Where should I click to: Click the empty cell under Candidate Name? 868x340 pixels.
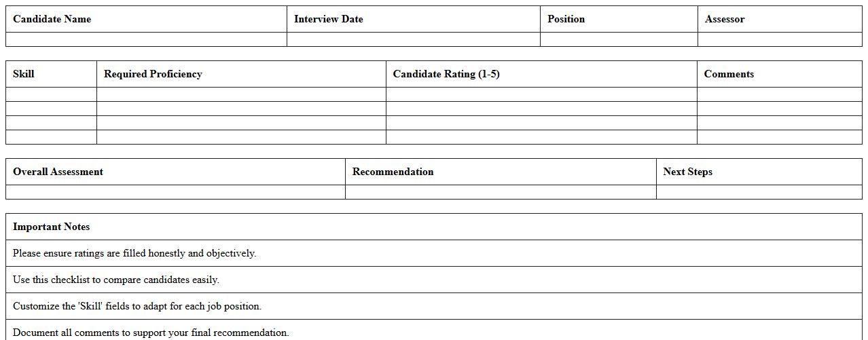click(146, 39)
